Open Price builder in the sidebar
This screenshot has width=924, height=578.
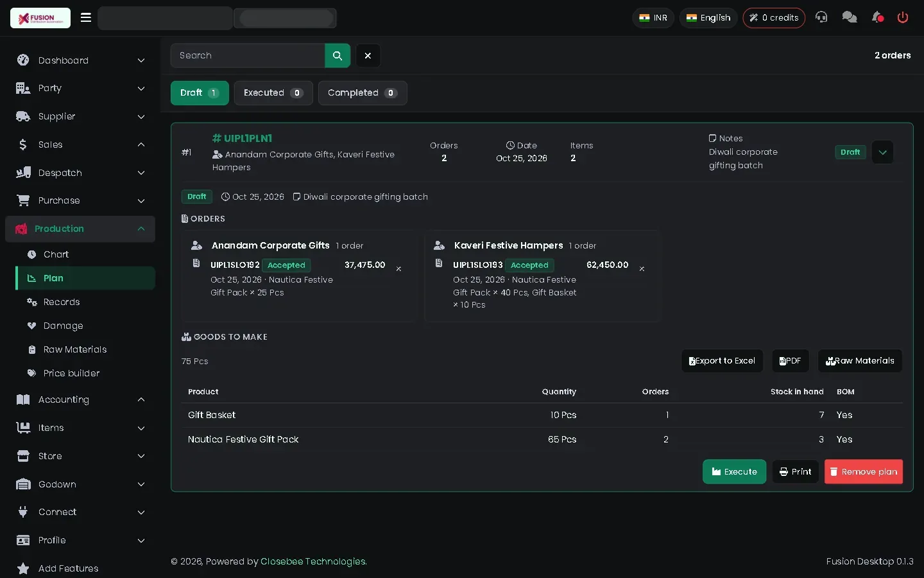85,373
